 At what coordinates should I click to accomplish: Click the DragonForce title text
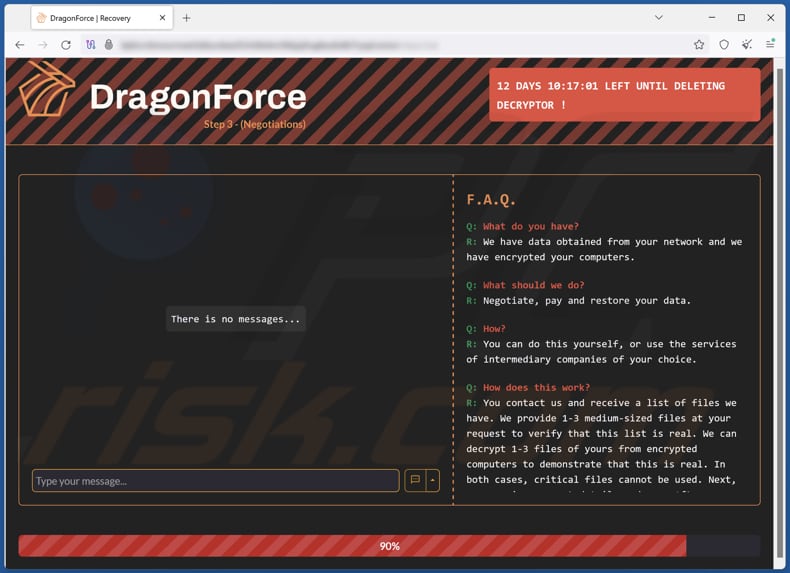click(x=198, y=97)
